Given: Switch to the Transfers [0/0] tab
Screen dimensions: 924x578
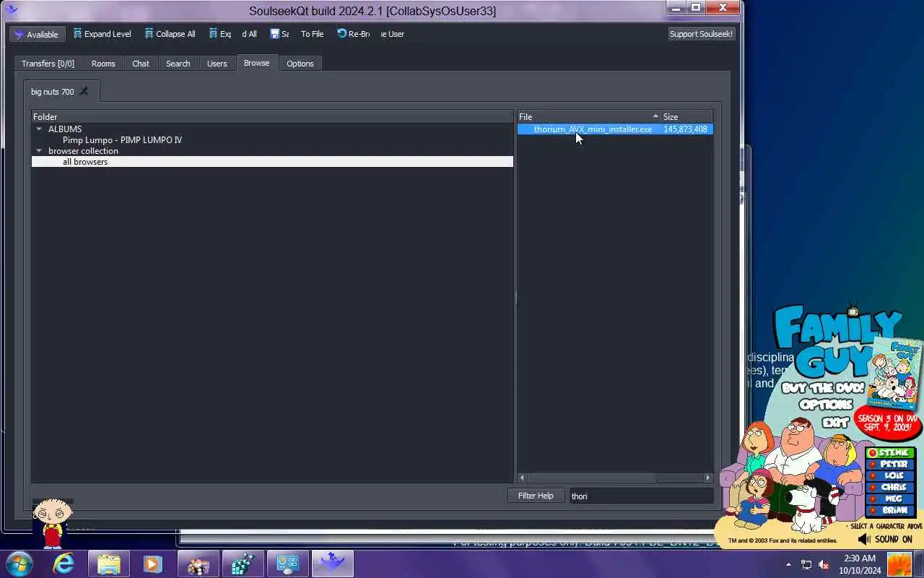Looking at the screenshot, I should (x=48, y=64).
